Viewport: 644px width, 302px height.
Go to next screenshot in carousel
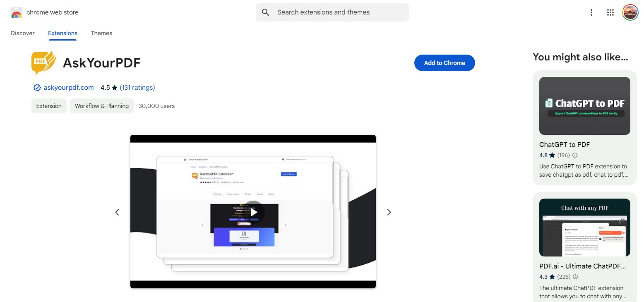coord(389,212)
